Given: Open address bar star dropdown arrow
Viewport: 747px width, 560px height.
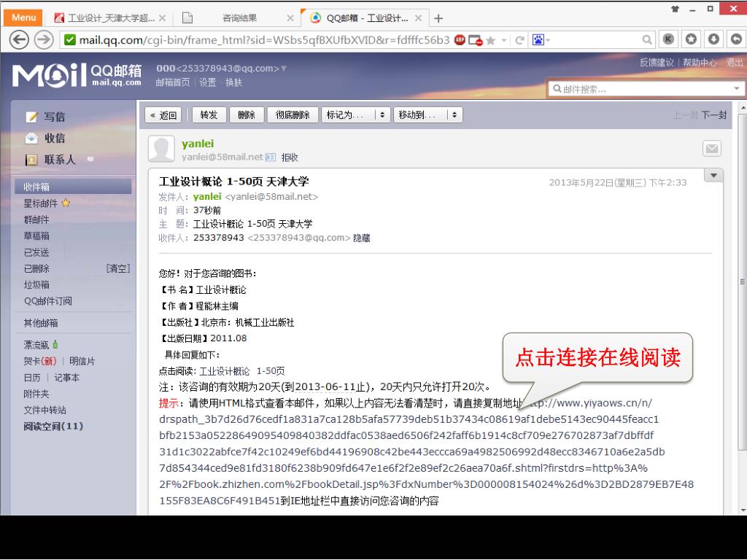Looking at the screenshot, I should (x=503, y=41).
